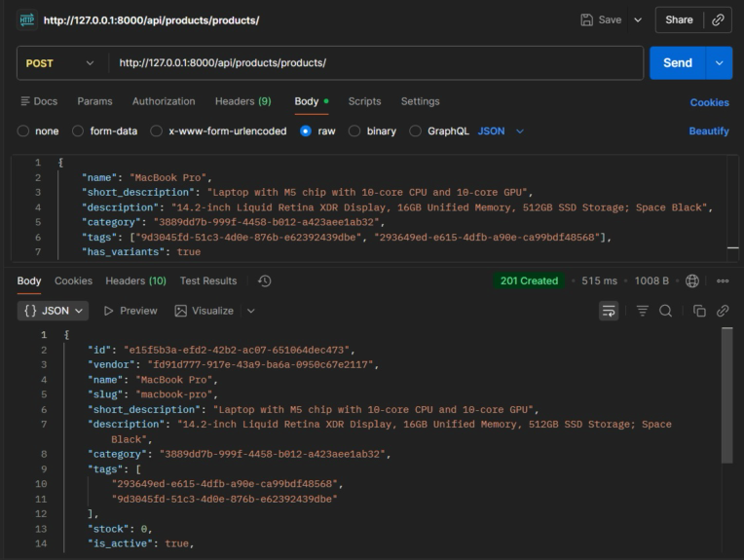Open the POST method dropdown
Image resolution: width=744 pixels, height=560 pixels.
click(x=60, y=63)
